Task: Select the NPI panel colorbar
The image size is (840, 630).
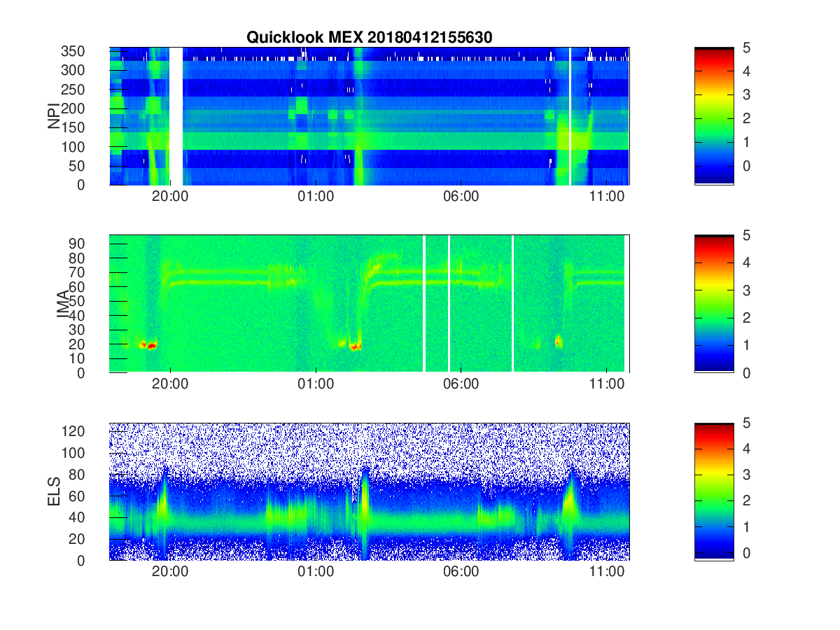Action: 714,116
